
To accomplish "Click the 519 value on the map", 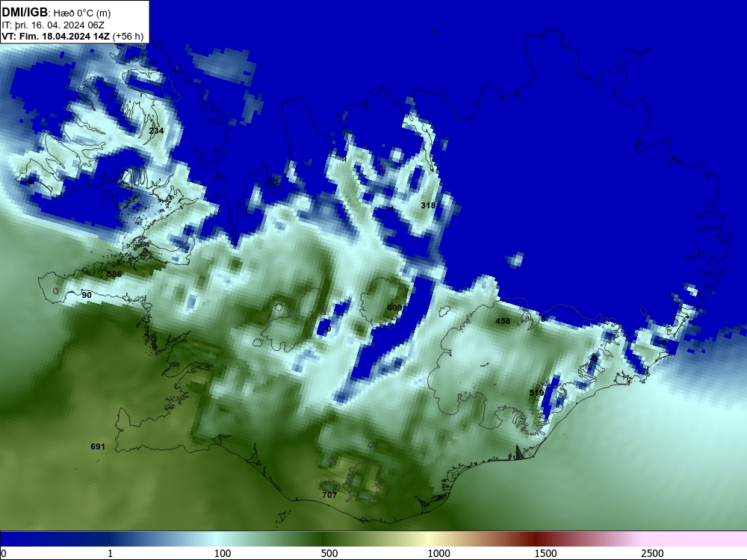I will [x=536, y=393].
